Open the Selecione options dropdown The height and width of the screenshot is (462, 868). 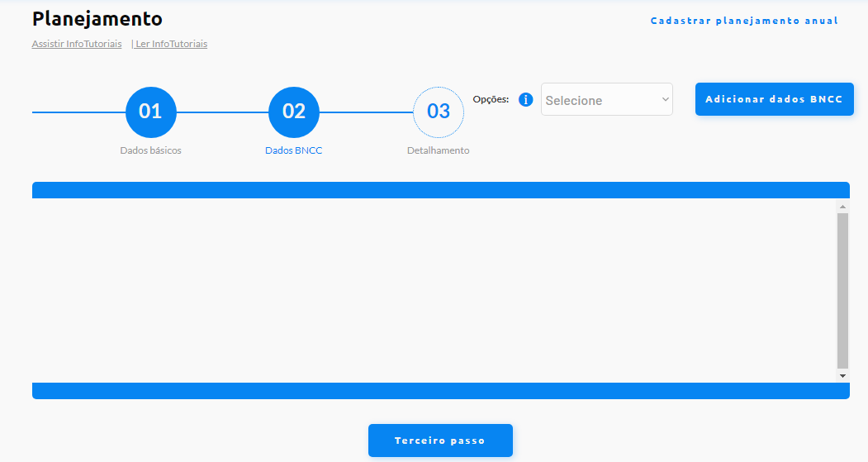pos(607,100)
